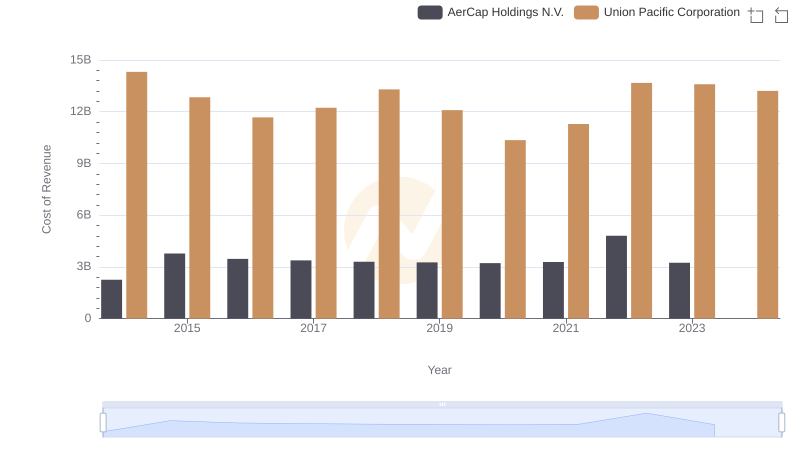
Task: Click the zoom slider preview area
Action: [442, 423]
